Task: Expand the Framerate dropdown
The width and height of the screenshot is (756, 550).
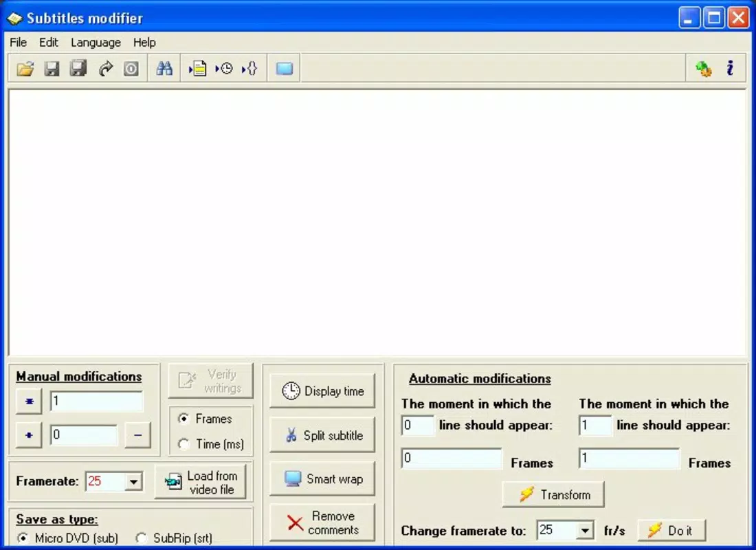Action: pos(133,481)
